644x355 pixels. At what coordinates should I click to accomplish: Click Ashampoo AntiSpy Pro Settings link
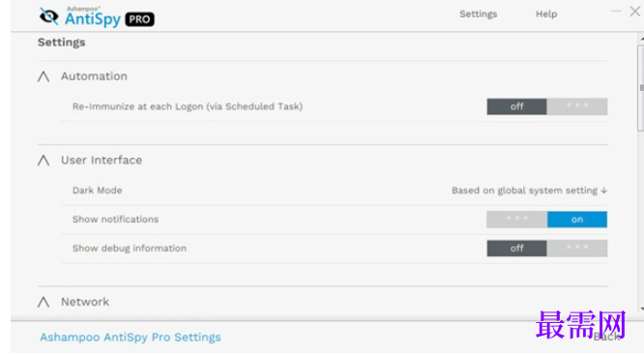131,338
